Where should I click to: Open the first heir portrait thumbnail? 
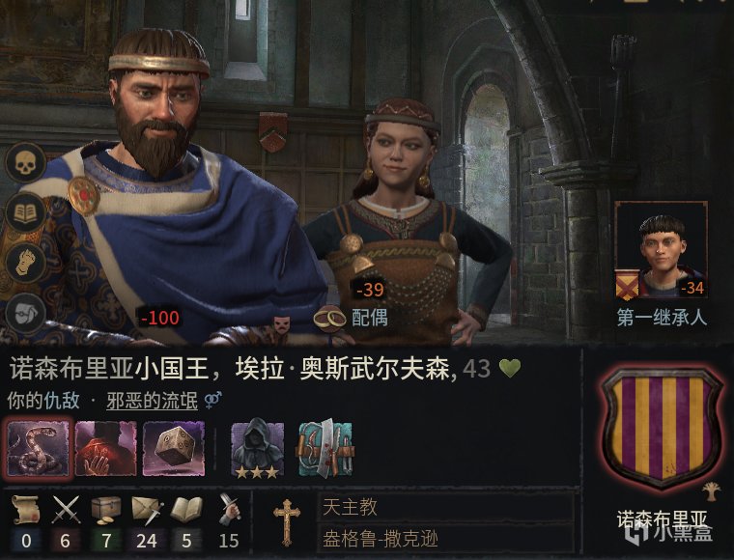661,250
